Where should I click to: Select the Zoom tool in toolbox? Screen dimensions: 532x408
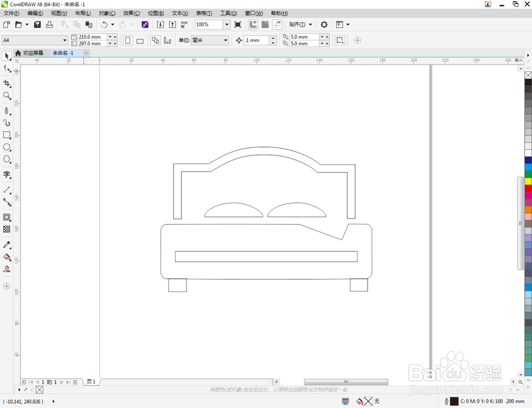(x=7, y=95)
